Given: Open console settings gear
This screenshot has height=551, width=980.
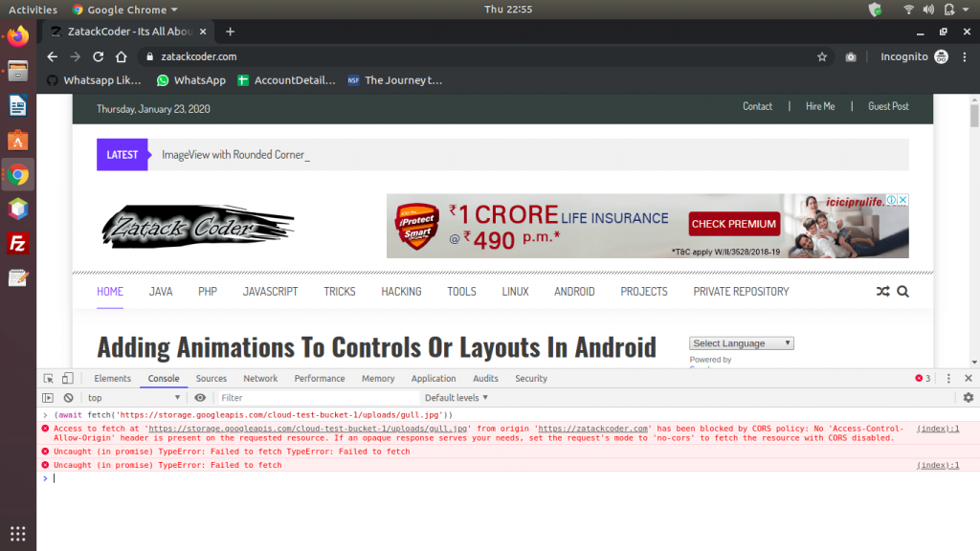Looking at the screenshot, I should click(968, 398).
